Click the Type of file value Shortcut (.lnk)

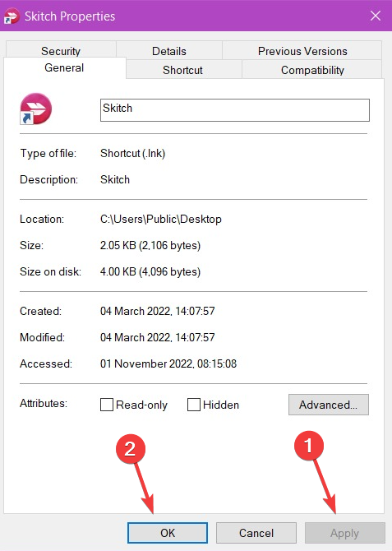click(x=133, y=153)
